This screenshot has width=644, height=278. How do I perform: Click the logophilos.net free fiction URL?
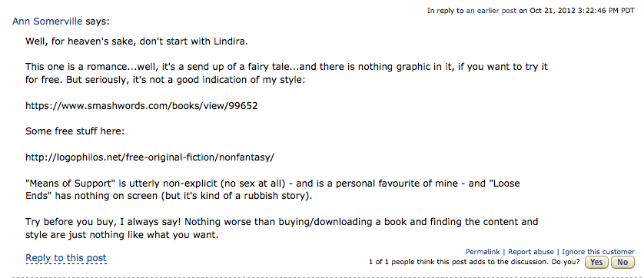[x=150, y=157]
